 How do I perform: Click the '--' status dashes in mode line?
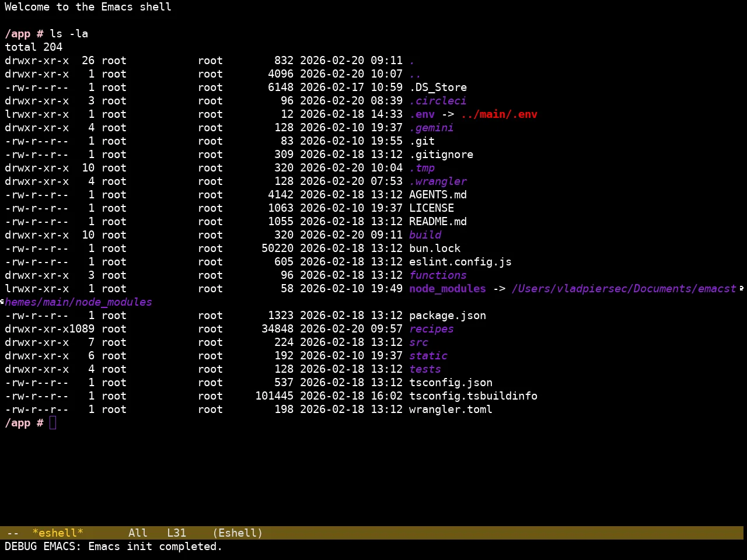click(13, 533)
